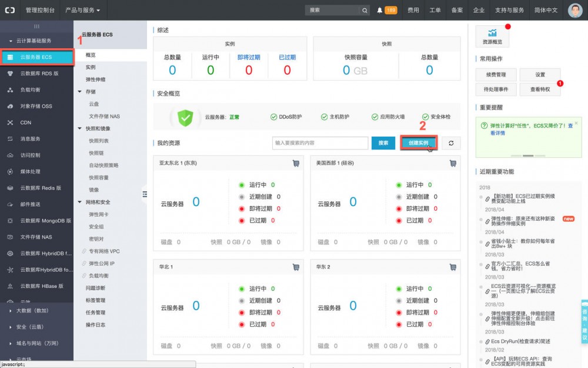Open 专有网络 VPC external link

[104, 251]
